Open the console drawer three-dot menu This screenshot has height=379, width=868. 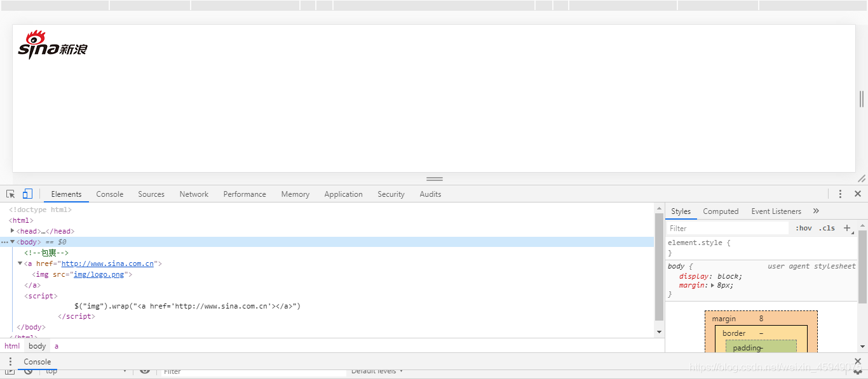tap(10, 362)
